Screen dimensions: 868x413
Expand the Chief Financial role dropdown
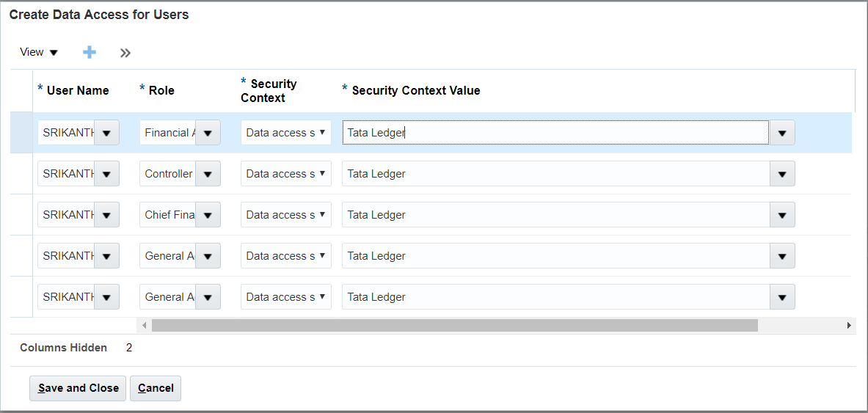(208, 215)
